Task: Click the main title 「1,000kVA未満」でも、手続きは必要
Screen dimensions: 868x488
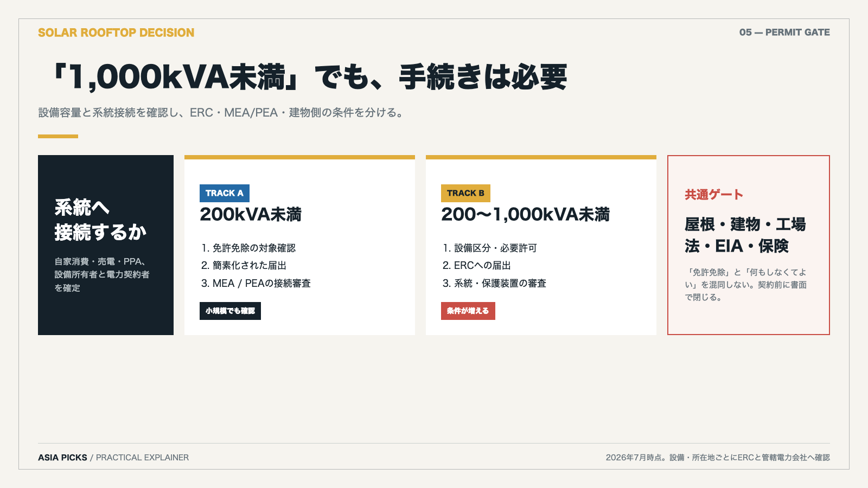Action: tap(310, 77)
